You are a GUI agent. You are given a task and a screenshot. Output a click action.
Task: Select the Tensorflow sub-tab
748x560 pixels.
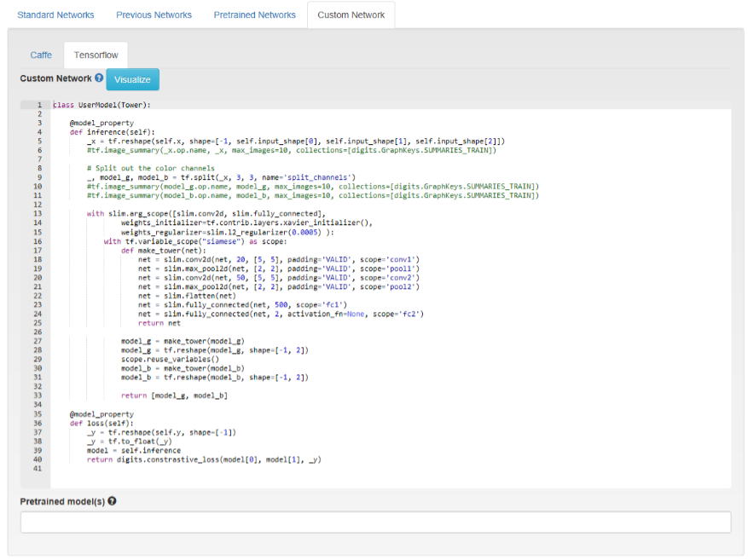(x=96, y=55)
